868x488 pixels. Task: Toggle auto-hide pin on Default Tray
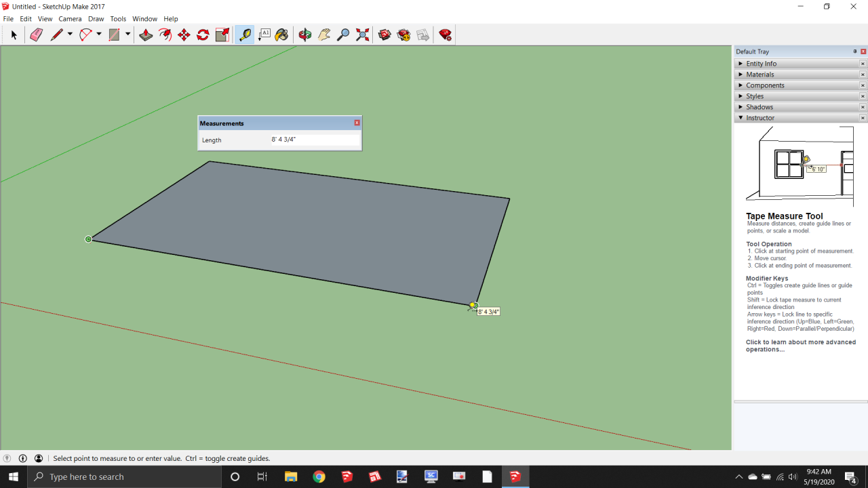[854, 52]
